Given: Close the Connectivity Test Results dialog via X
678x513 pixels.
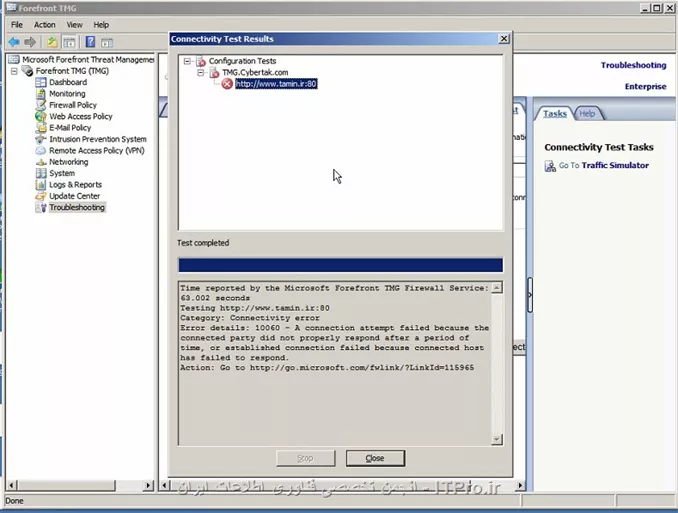Looking at the screenshot, I should [x=504, y=38].
